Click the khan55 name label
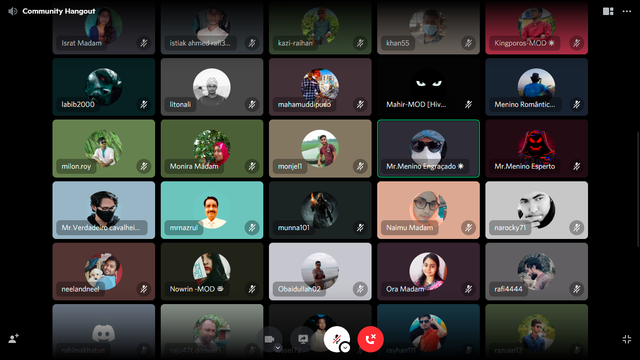The image size is (640, 360). point(398,43)
